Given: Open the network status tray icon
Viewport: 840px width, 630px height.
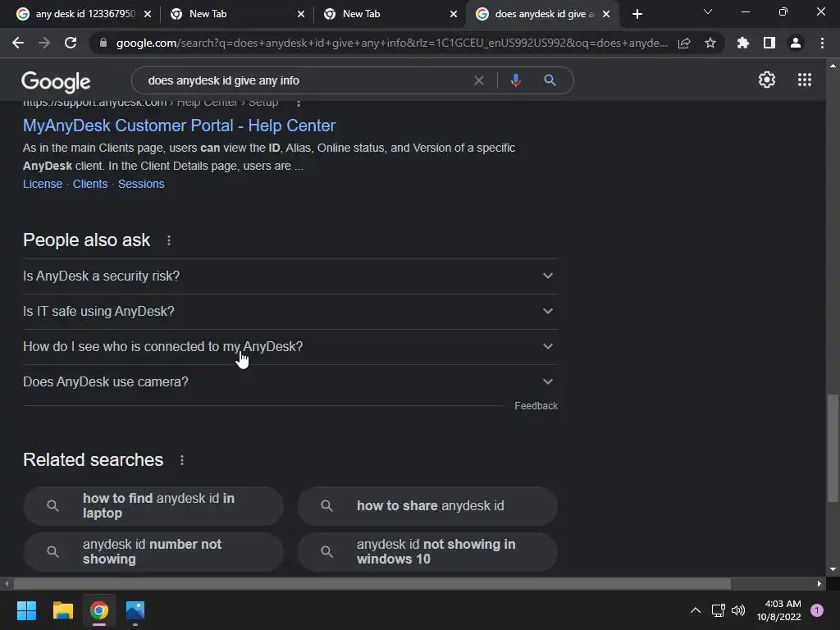Looking at the screenshot, I should pyautogui.click(x=718, y=610).
